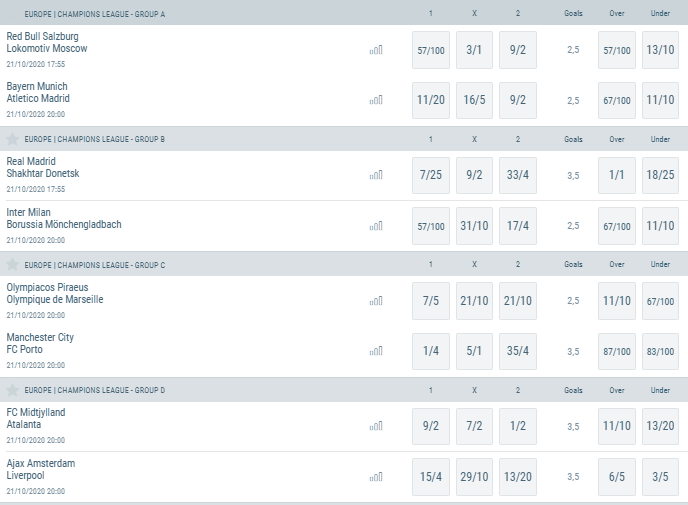
Task: Open stats icon for Bayern Munich match
Action: pos(376,100)
